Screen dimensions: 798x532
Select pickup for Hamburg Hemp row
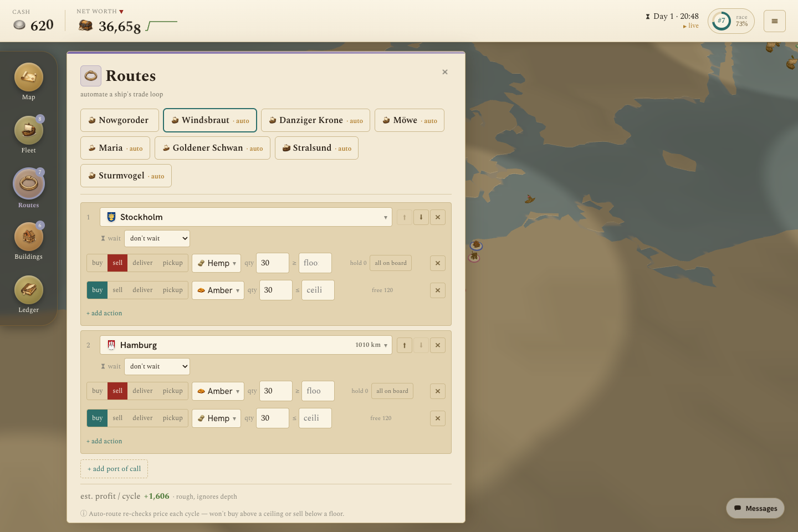pos(173,418)
